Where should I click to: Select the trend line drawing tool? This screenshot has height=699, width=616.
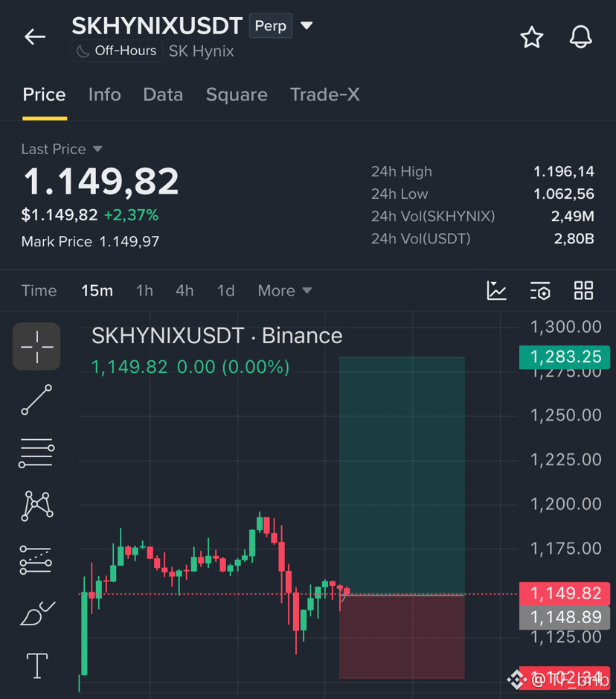tap(36, 400)
